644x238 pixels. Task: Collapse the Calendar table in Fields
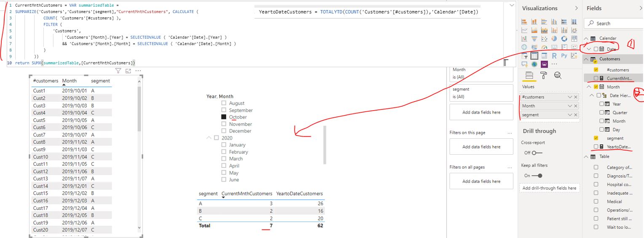pos(586,38)
